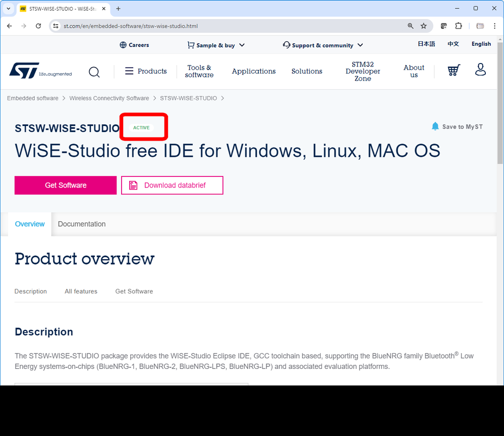
Task: Click the browser reload icon
Action: pyautogui.click(x=38, y=26)
